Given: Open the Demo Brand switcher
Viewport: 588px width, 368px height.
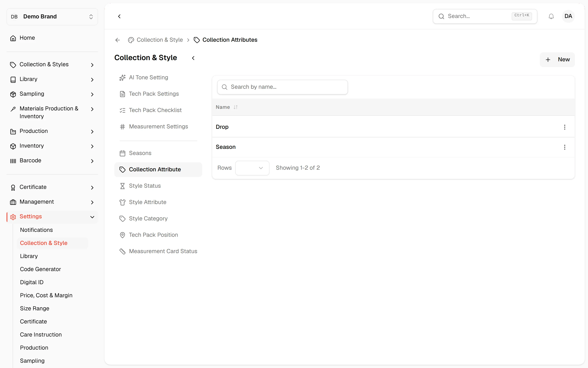Looking at the screenshot, I should pos(52,17).
